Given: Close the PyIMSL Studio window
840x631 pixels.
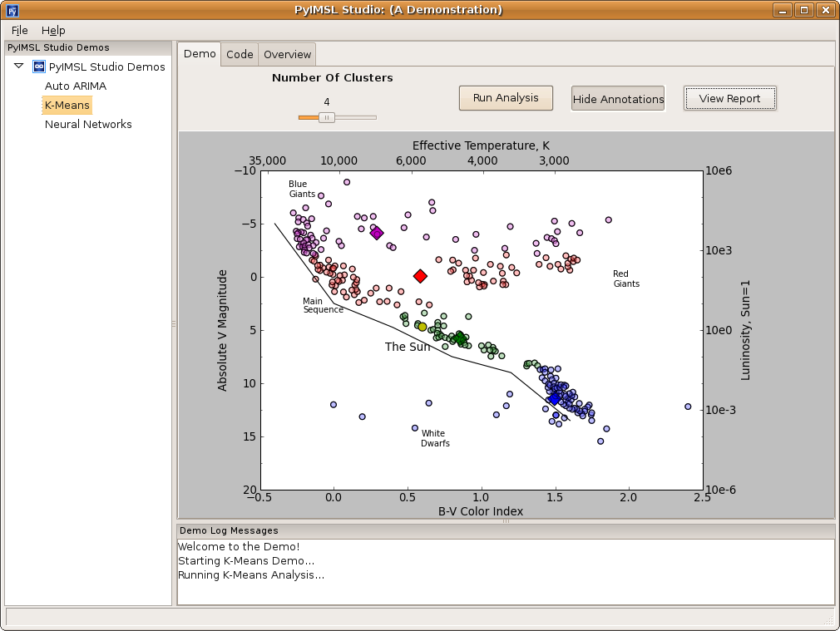Looking at the screenshot, I should (x=826, y=10).
